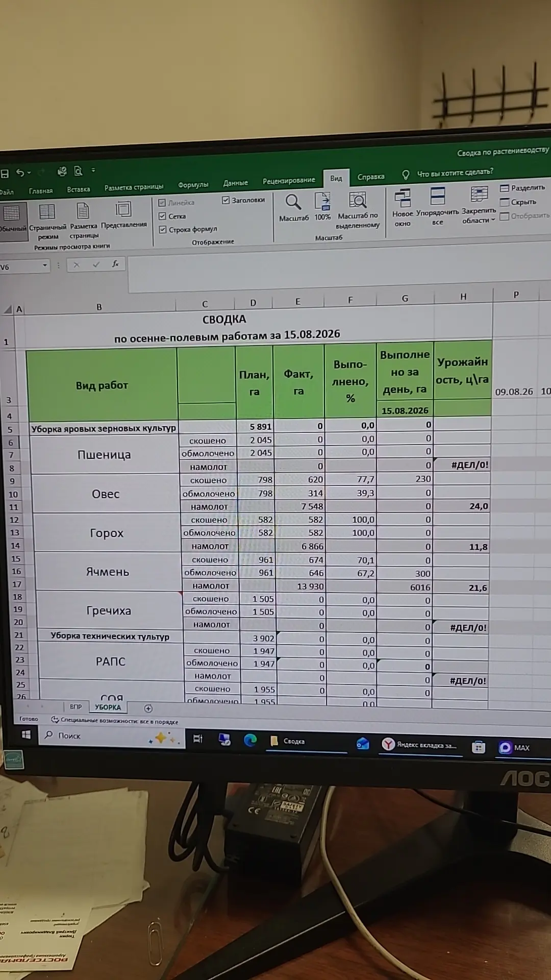The width and height of the screenshot is (551, 980).
Task: Switch to the ВПР sheet tab
Action: click(x=76, y=707)
